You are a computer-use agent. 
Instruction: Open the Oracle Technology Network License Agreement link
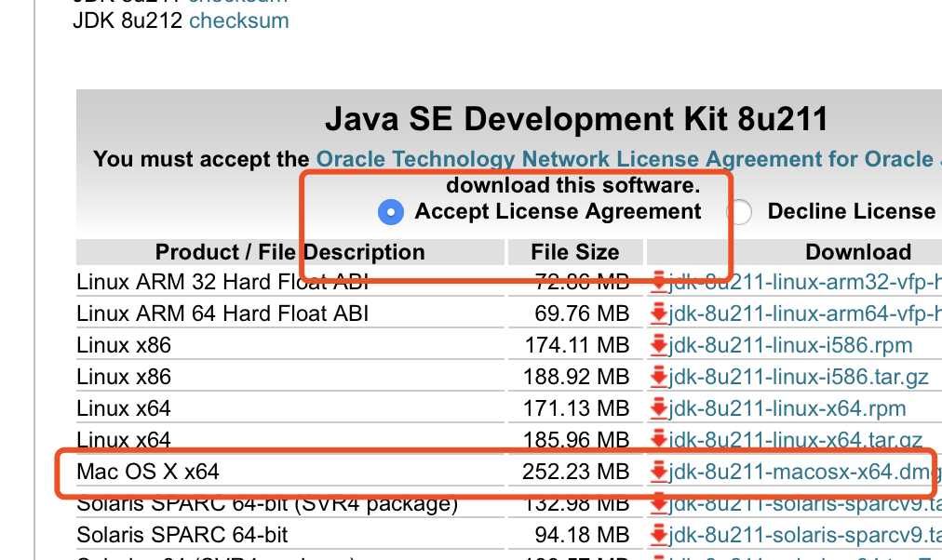(628, 159)
